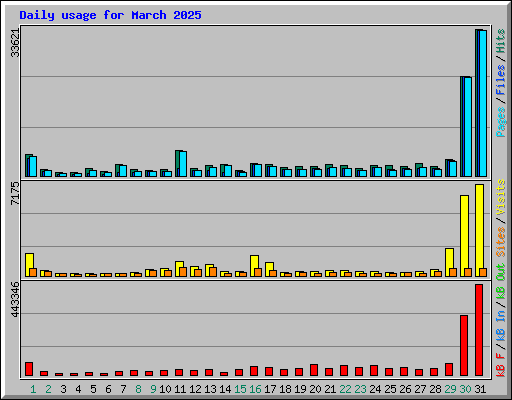Click day label 20 on the x-axis
The image size is (512, 400).
point(315,389)
